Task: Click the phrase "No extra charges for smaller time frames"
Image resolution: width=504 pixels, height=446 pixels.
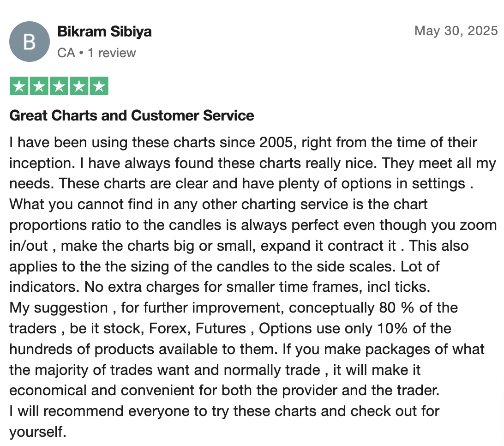Action: [x=219, y=287]
